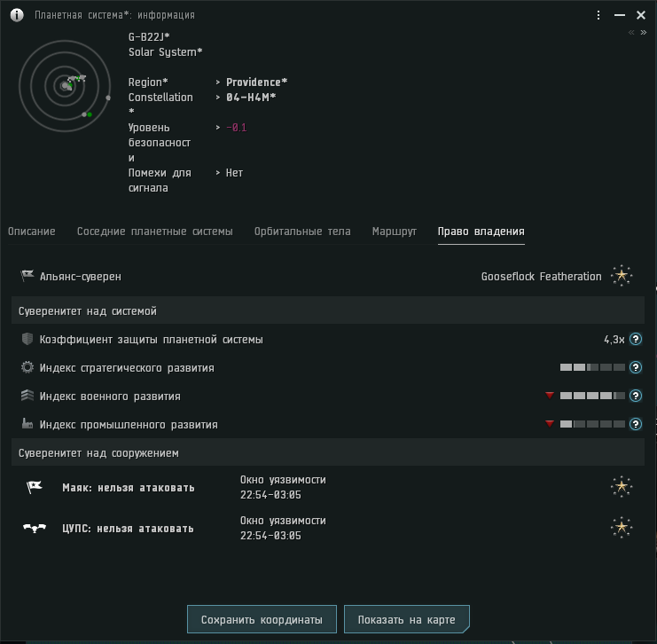Click the G-B22J* system name
The image size is (657, 644).
tap(149, 37)
